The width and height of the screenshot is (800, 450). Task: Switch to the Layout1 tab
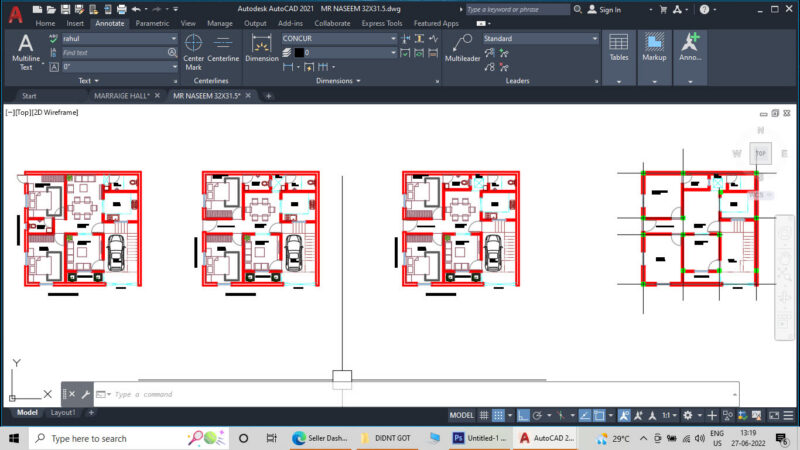tap(63, 412)
